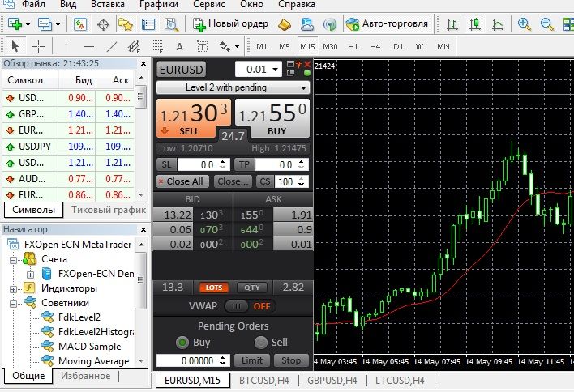Open the profiles icon in toolbar

(45, 24)
